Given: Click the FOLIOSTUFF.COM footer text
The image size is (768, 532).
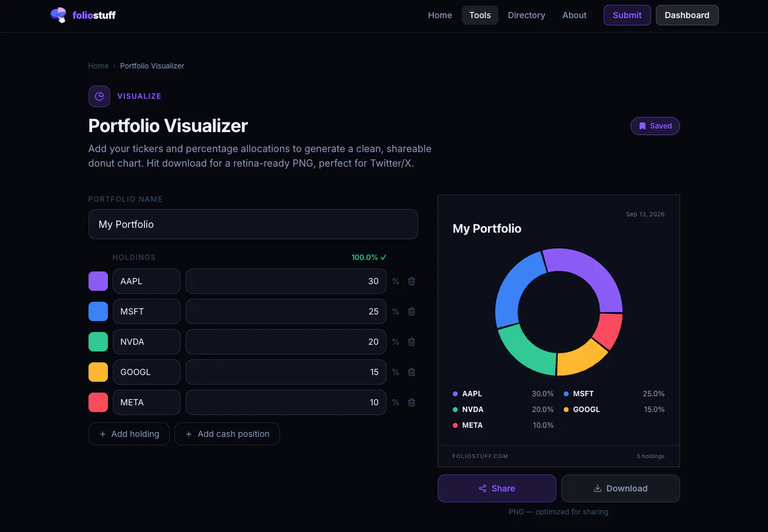Looking at the screenshot, I should coord(480,456).
